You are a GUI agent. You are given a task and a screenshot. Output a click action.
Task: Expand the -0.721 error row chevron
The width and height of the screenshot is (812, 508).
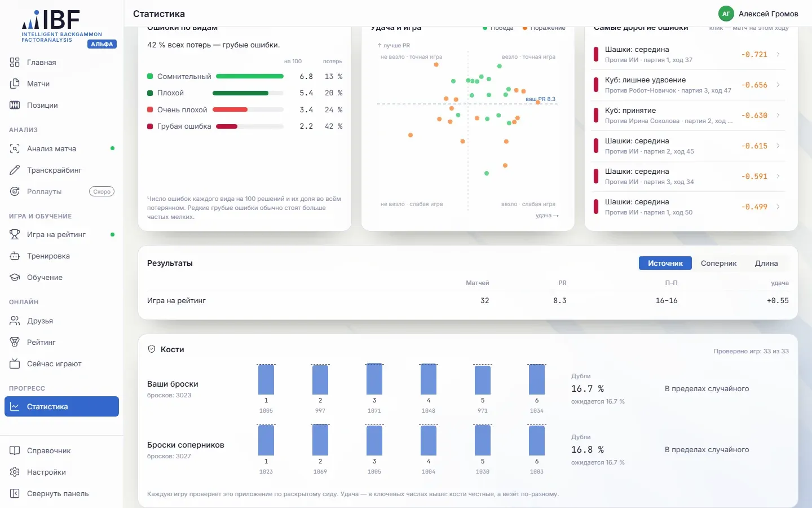click(778, 54)
